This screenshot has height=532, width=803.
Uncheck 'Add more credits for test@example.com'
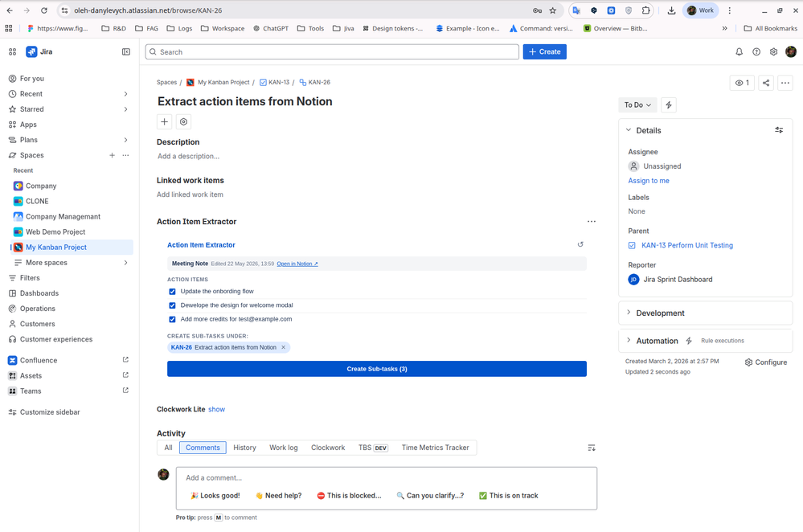[x=172, y=319]
